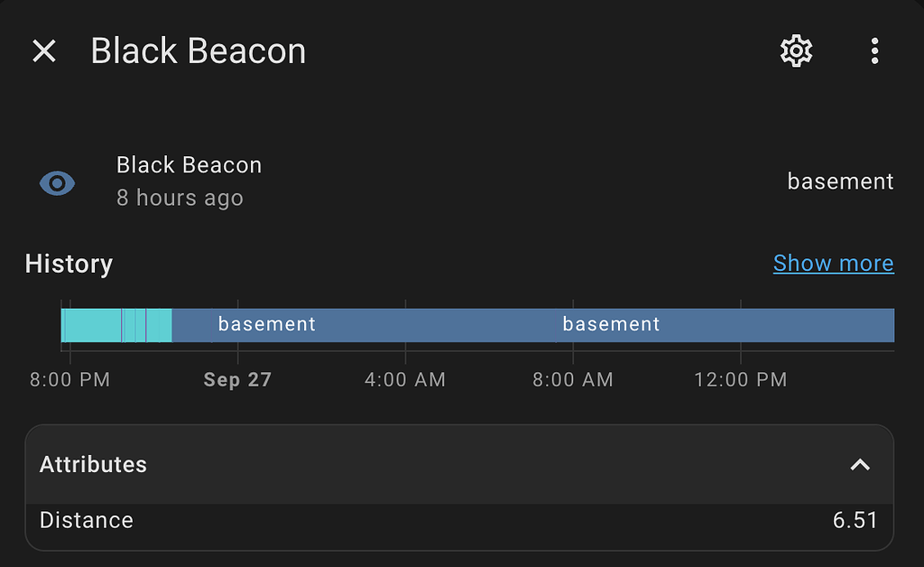Click the Distance attribute row label

coord(87,520)
